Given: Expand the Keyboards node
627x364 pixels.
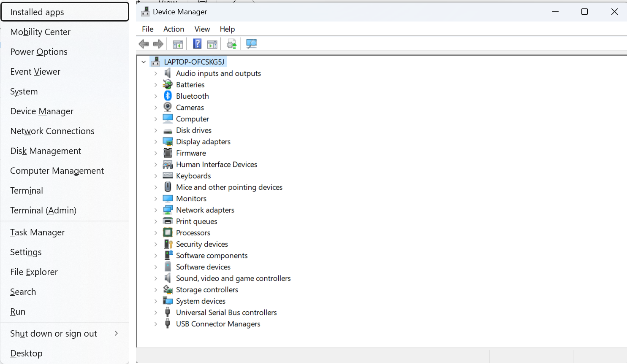Looking at the screenshot, I should click(156, 175).
